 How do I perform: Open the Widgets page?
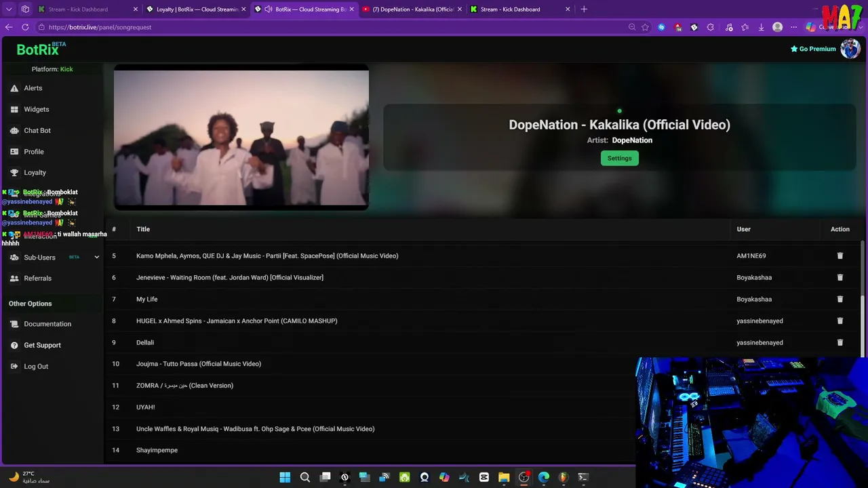(36, 109)
